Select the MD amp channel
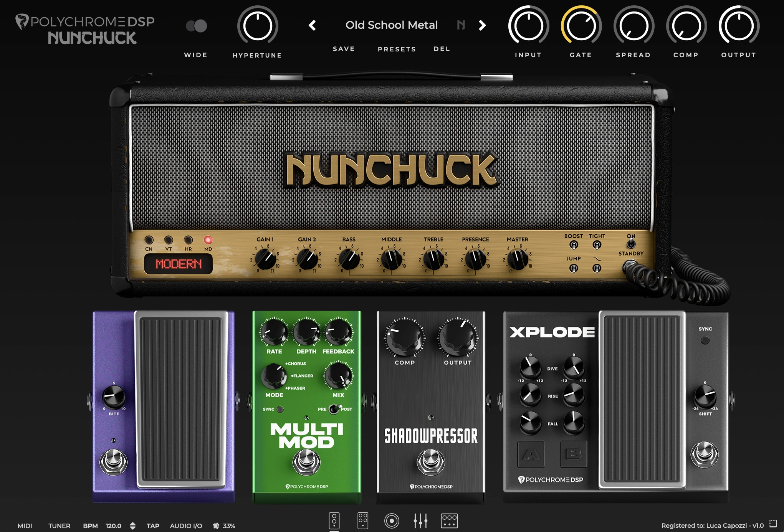This screenshot has width=784, height=532. pos(208,240)
